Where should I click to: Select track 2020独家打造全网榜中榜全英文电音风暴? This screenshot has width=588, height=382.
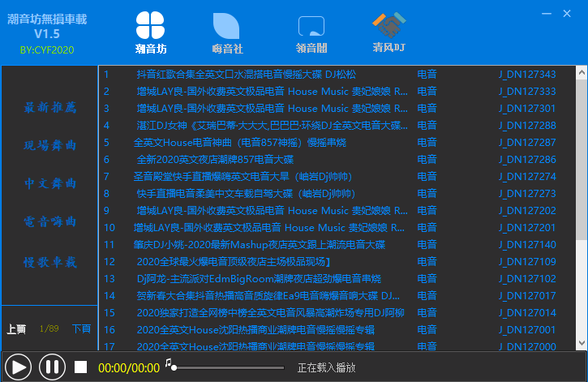point(270,313)
